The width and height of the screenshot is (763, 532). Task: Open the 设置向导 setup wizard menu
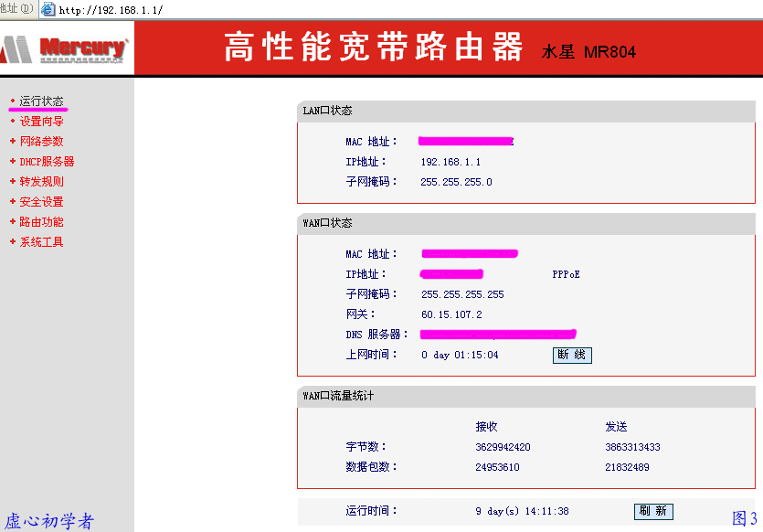click(x=40, y=121)
